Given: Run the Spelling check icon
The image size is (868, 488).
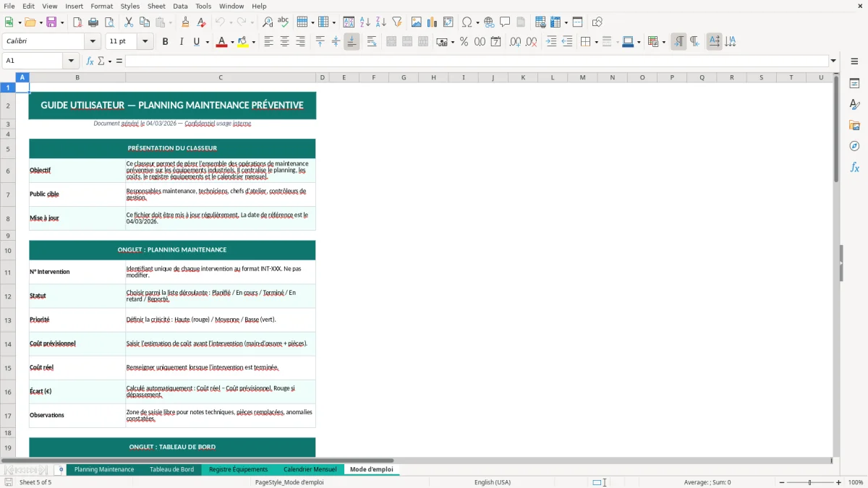Looking at the screenshot, I should (x=284, y=22).
